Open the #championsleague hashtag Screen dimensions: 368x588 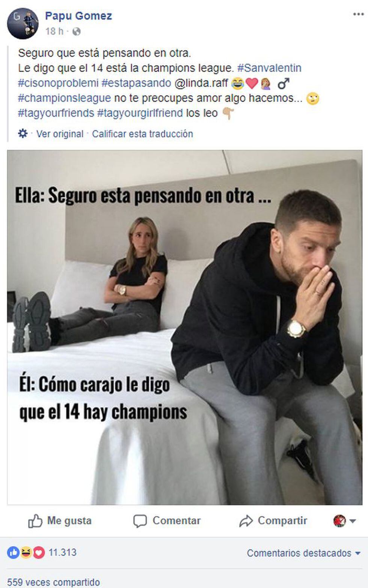coord(64,98)
